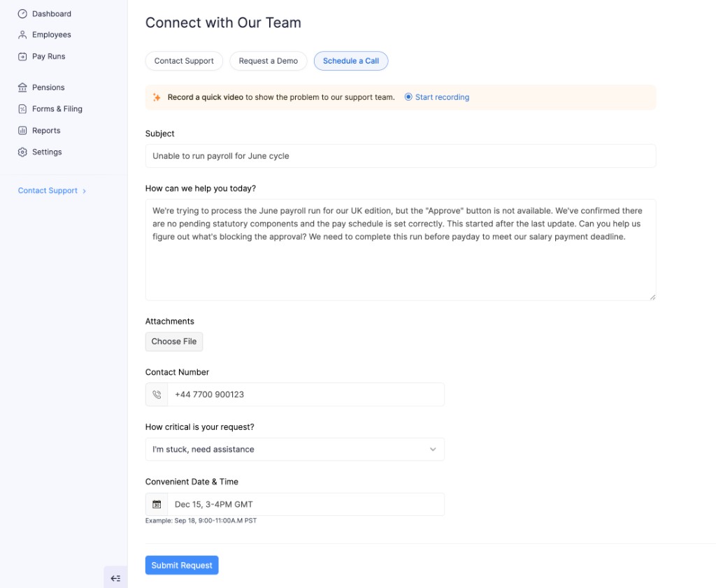This screenshot has height=588, width=716.
Task: Submit the support request
Action: coord(182,565)
